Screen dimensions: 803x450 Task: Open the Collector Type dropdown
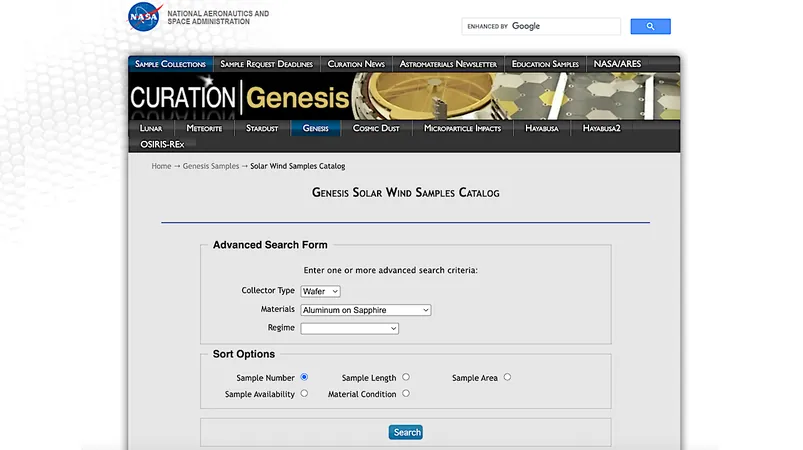point(321,291)
